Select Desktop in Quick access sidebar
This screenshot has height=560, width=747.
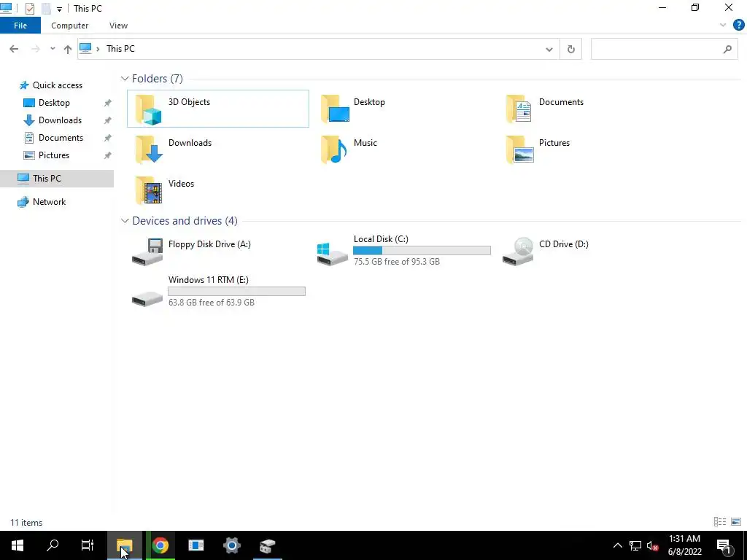click(54, 103)
